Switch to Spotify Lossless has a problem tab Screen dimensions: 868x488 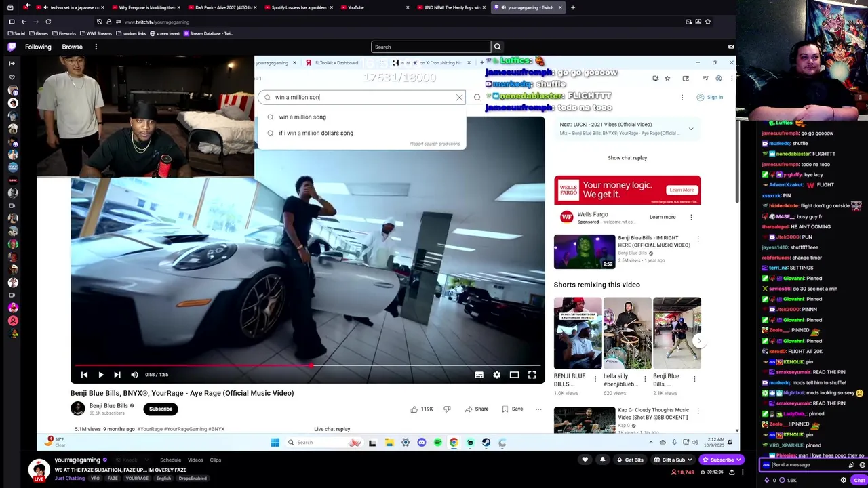click(298, 7)
